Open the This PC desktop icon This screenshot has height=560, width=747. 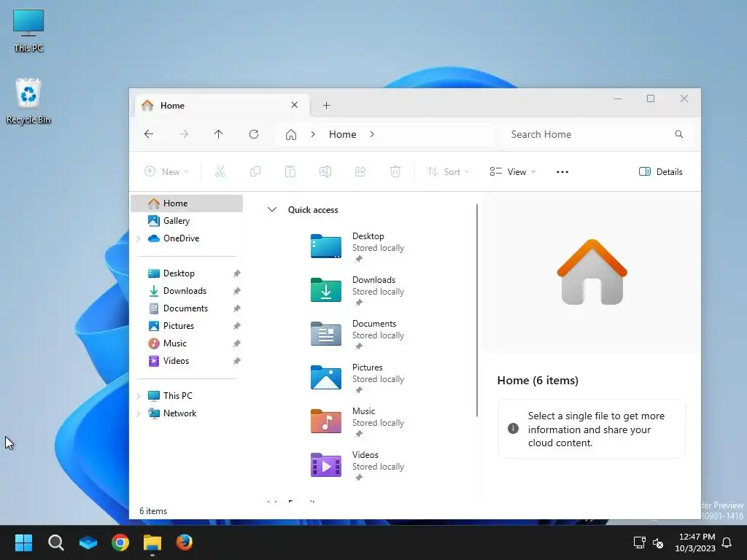tap(28, 31)
